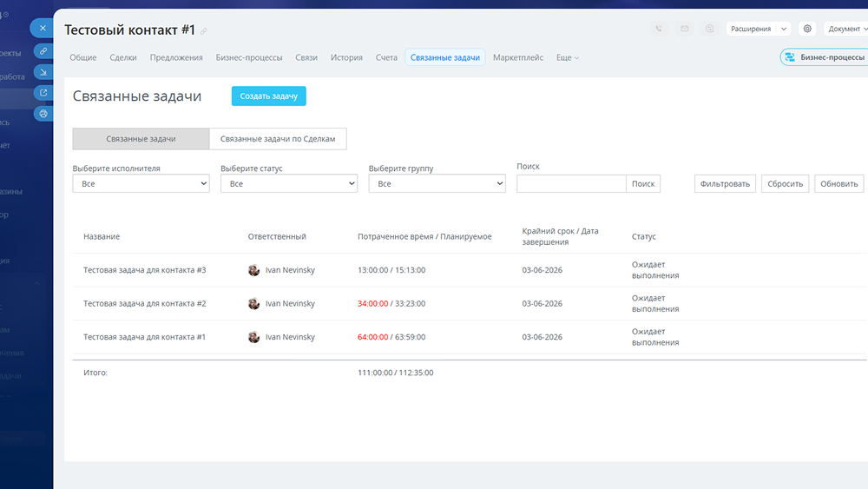Expand the Расширения dropdown arrow
The image size is (868, 489).
coord(784,29)
